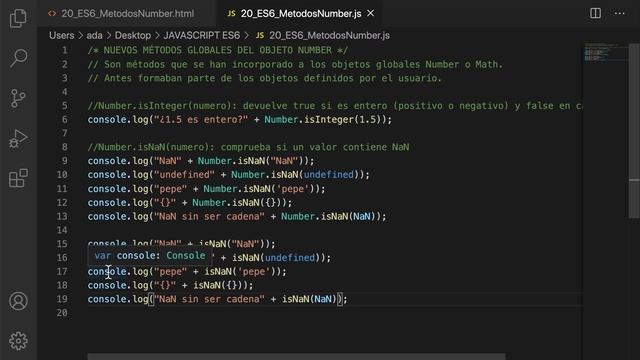
Task: Select the 20_ES6_MetodosNumber.js tab
Action: [300, 13]
